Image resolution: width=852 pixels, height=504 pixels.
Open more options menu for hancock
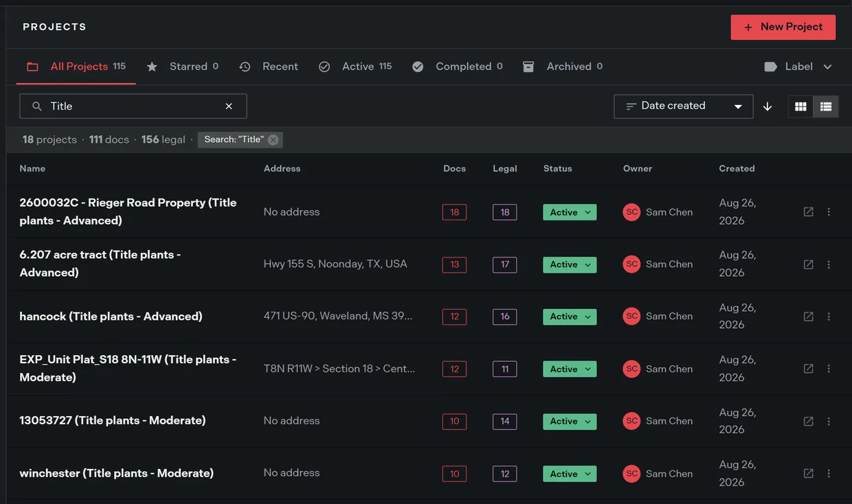(x=829, y=317)
